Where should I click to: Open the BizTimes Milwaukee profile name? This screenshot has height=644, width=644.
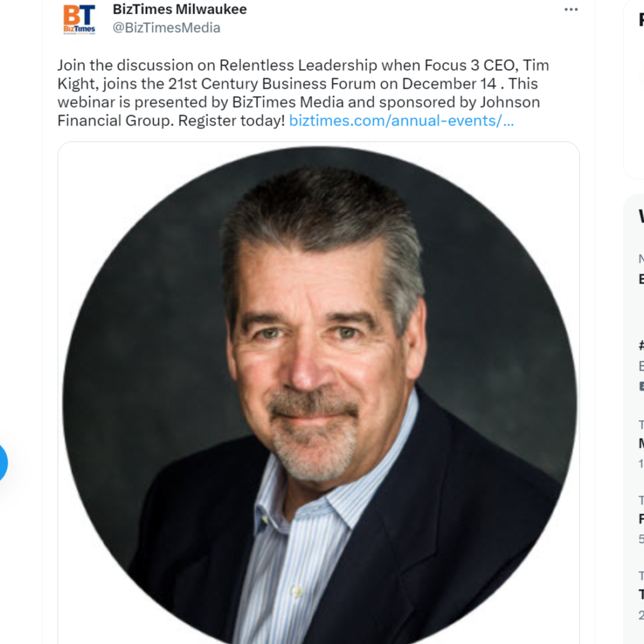tap(179, 9)
